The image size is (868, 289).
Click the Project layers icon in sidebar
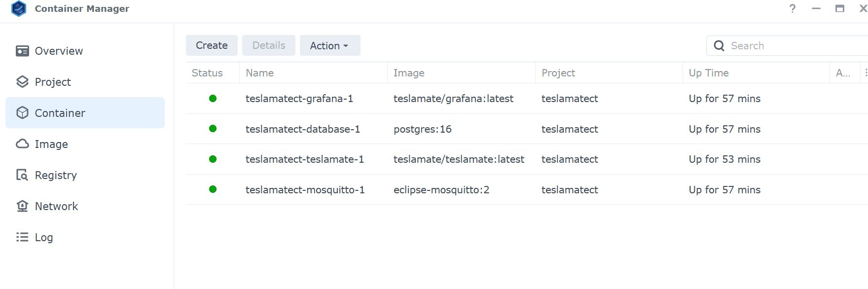pyautogui.click(x=22, y=82)
